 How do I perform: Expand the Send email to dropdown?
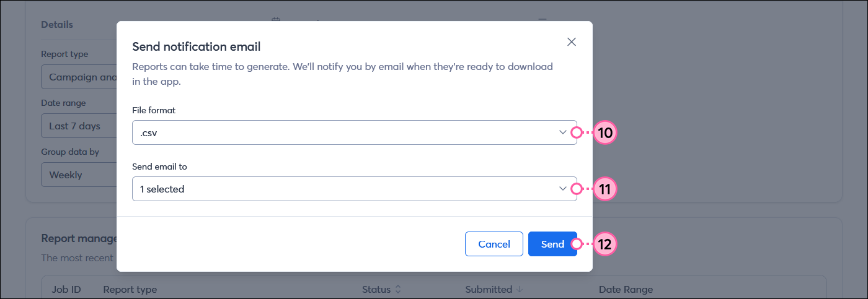354,189
